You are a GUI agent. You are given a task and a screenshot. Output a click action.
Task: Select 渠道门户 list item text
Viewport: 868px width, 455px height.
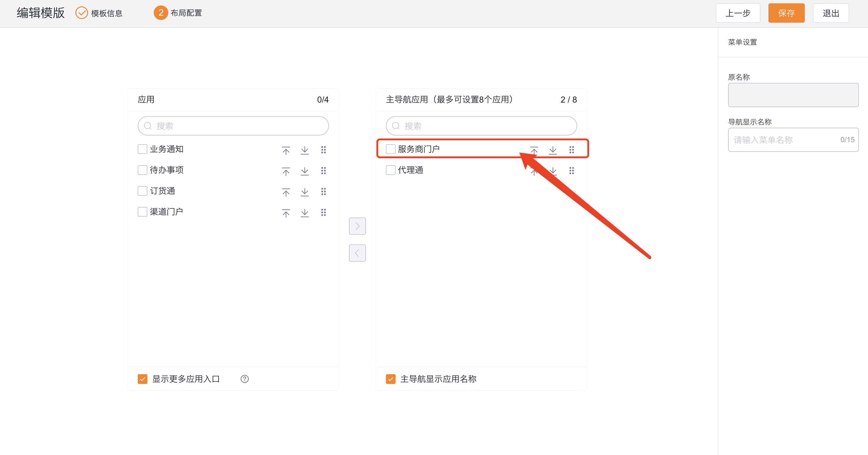tap(166, 212)
